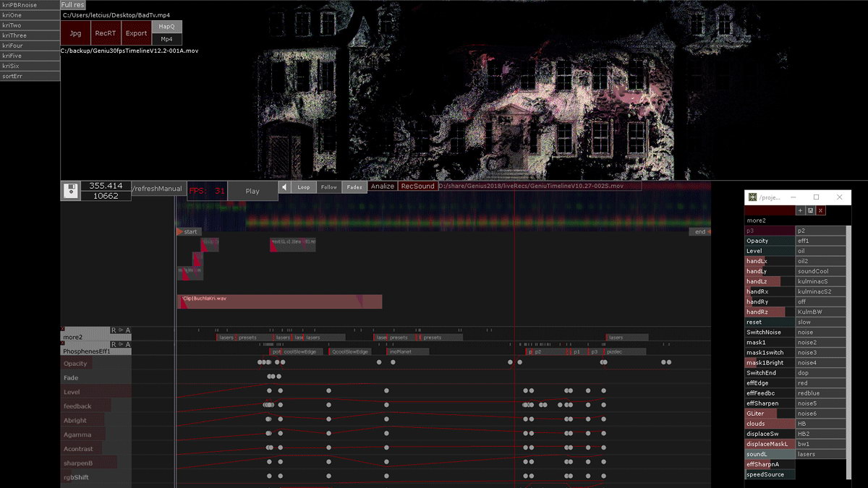Select the KulmBW preset
The height and width of the screenshot is (488, 868).
[x=820, y=312]
